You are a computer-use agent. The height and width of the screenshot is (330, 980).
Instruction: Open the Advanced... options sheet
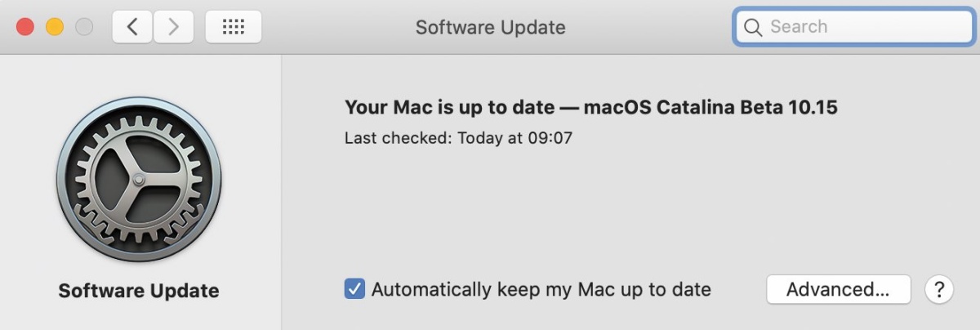pyautogui.click(x=838, y=289)
